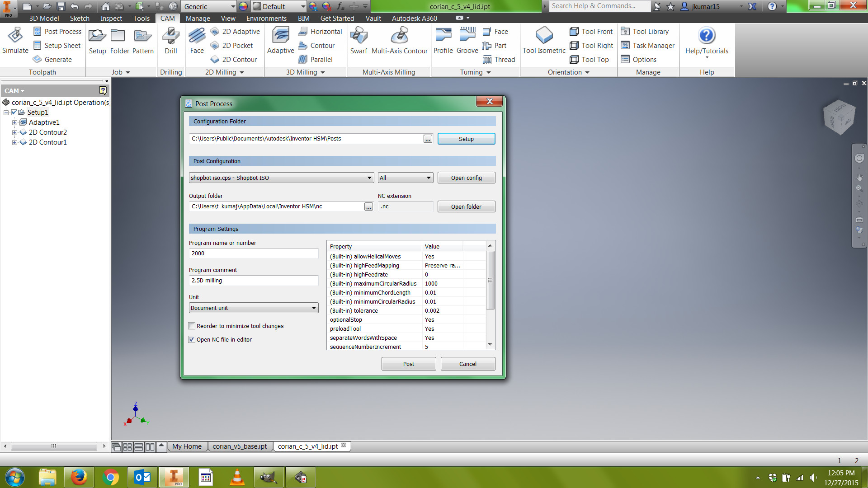
Task: Open the Inspect ribbon tab
Action: (x=111, y=19)
